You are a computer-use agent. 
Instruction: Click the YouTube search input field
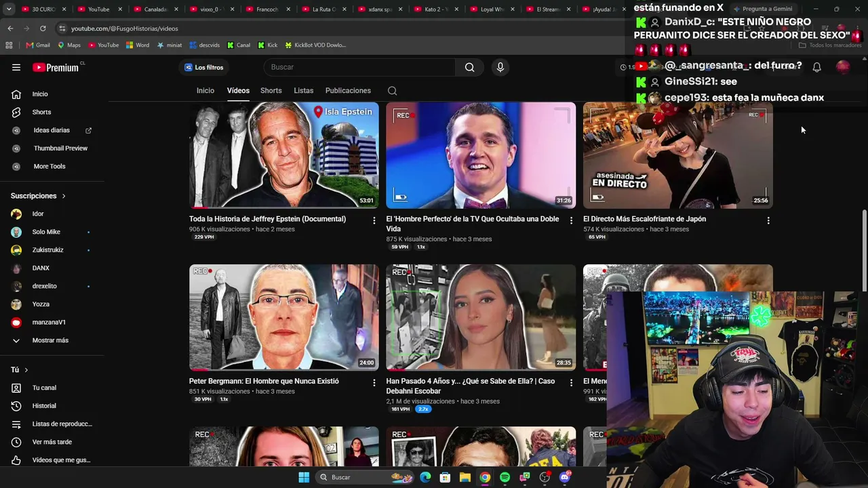[x=360, y=67]
